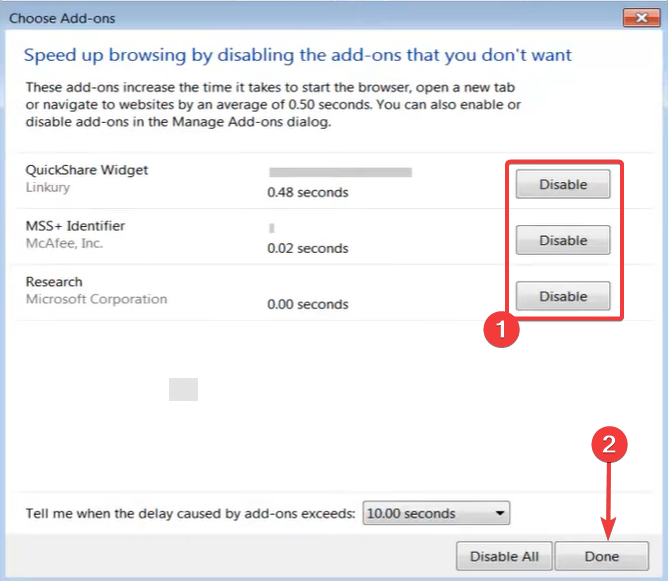
Task: Click the McAfee, Inc. publisher label
Action: pyautogui.click(x=64, y=243)
